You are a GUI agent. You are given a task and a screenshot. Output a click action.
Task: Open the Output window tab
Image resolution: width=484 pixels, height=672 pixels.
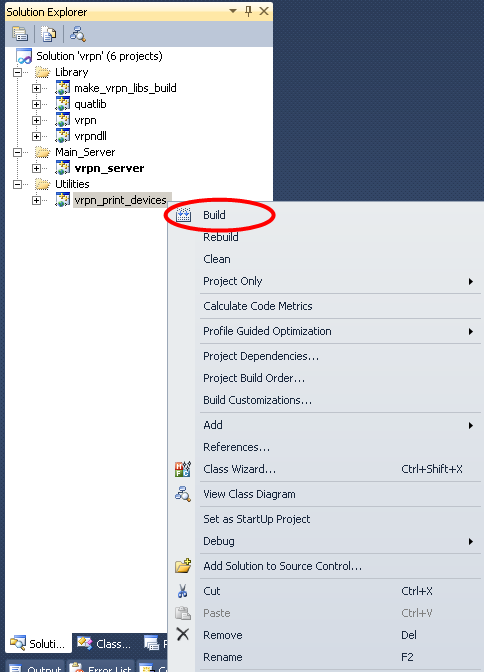tap(35, 667)
